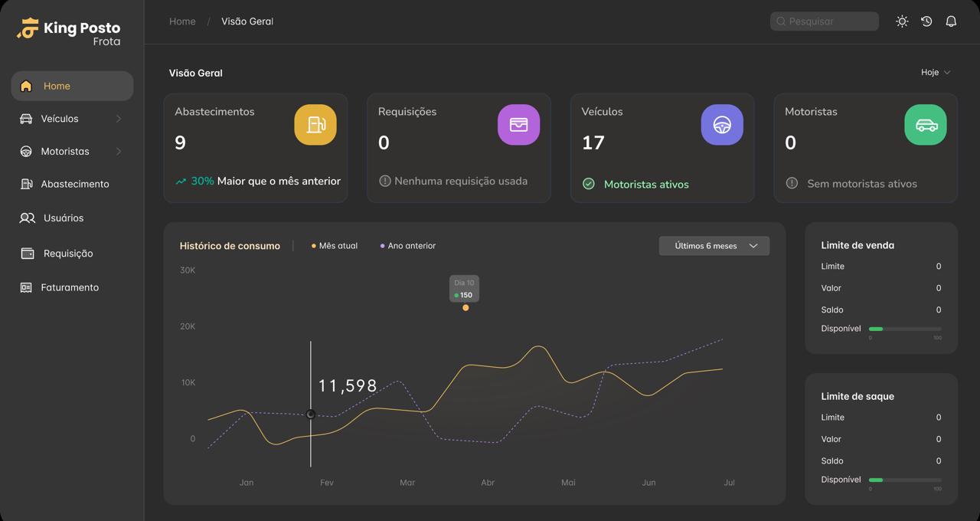Toggle Ano anterior series in legend
Screen dimensions: 980x521
click(x=408, y=246)
